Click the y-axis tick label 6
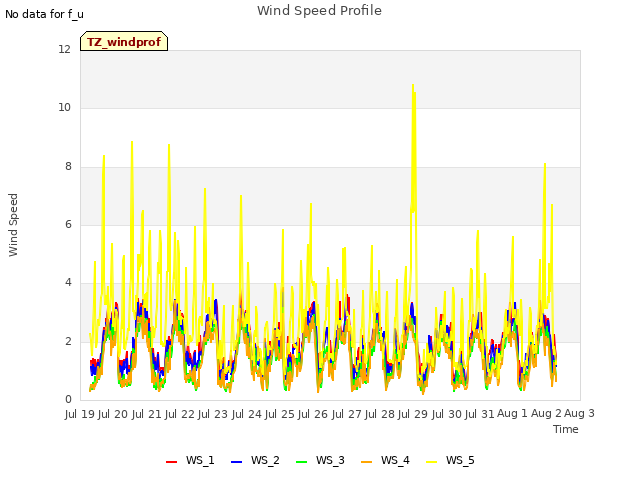The width and height of the screenshot is (640, 480). pos(68,224)
